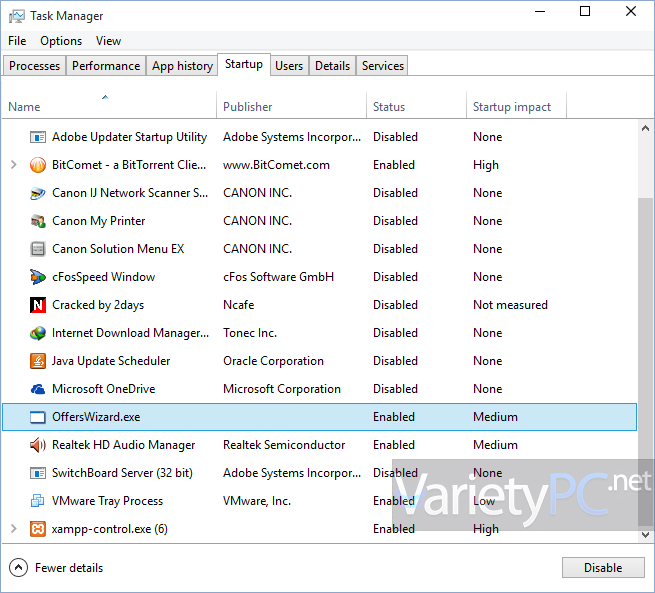Open the Services tab
Viewport: 655px width, 593px height.
tap(382, 66)
